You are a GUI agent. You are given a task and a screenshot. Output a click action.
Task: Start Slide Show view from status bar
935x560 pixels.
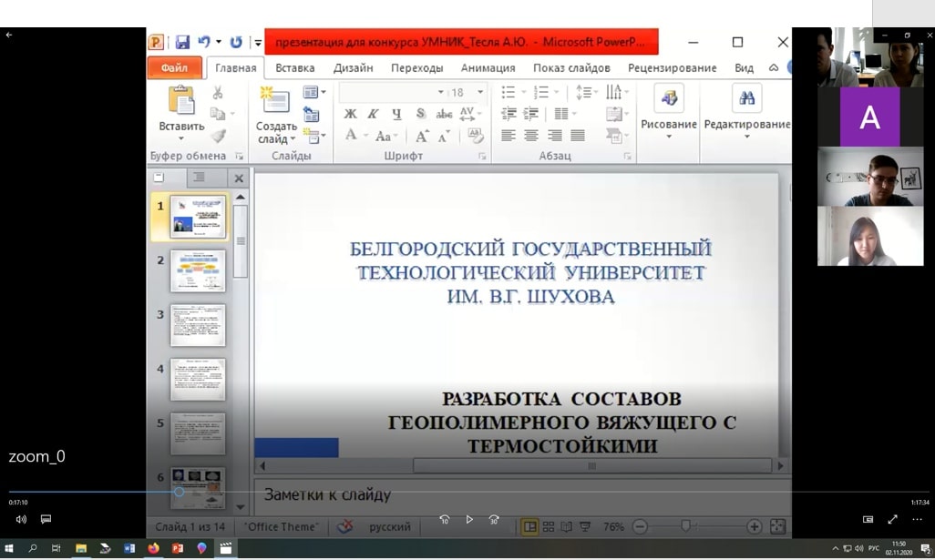click(x=585, y=526)
